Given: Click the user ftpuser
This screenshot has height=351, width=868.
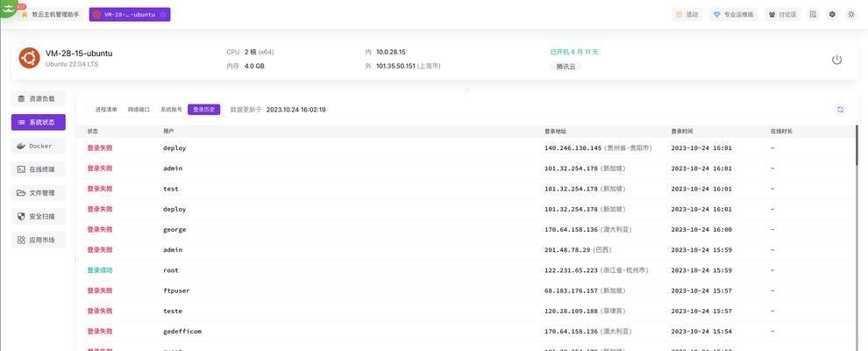Looking at the screenshot, I should click(x=176, y=290).
